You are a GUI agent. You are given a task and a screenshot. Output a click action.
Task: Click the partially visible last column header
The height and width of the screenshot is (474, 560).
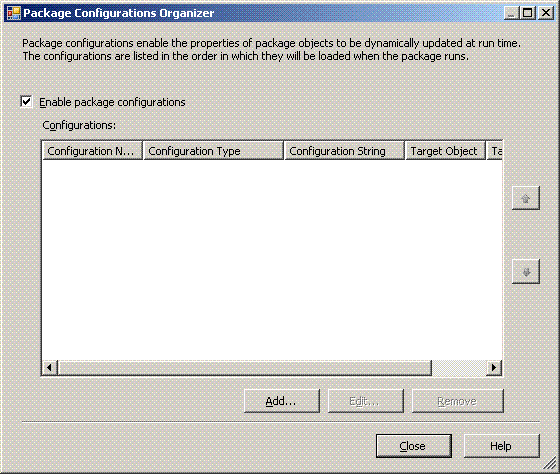click(x=494, y=151)
